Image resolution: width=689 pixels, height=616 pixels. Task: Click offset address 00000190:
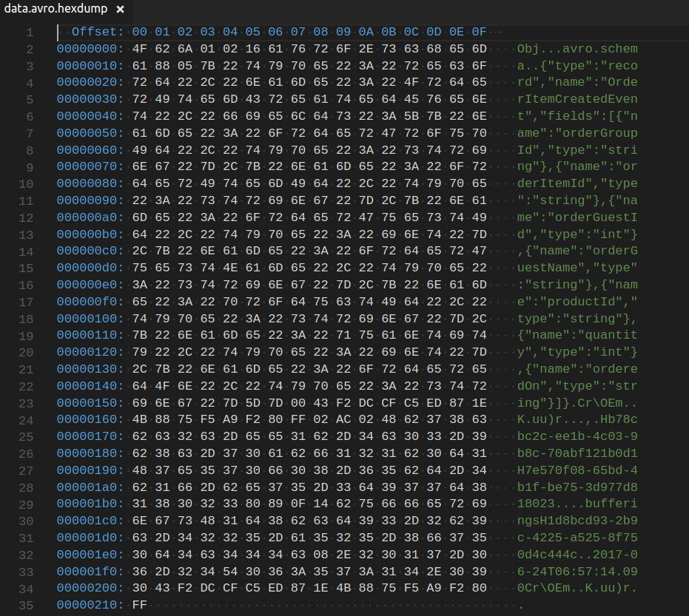[x=90, y=470]
